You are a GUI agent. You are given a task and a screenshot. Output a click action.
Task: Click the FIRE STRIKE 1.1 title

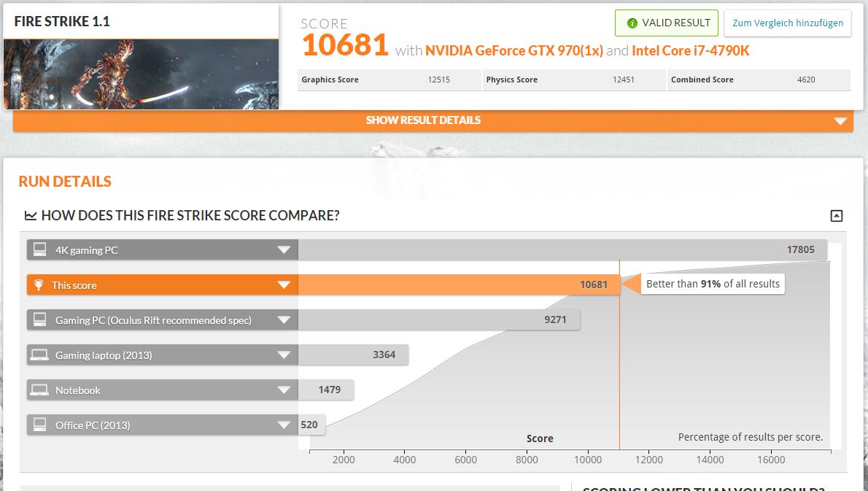(x=62, y=22)
